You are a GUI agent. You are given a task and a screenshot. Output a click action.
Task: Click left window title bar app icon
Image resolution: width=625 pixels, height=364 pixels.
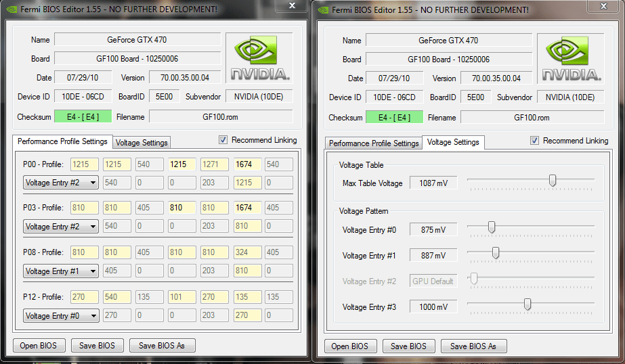point(12,9)
